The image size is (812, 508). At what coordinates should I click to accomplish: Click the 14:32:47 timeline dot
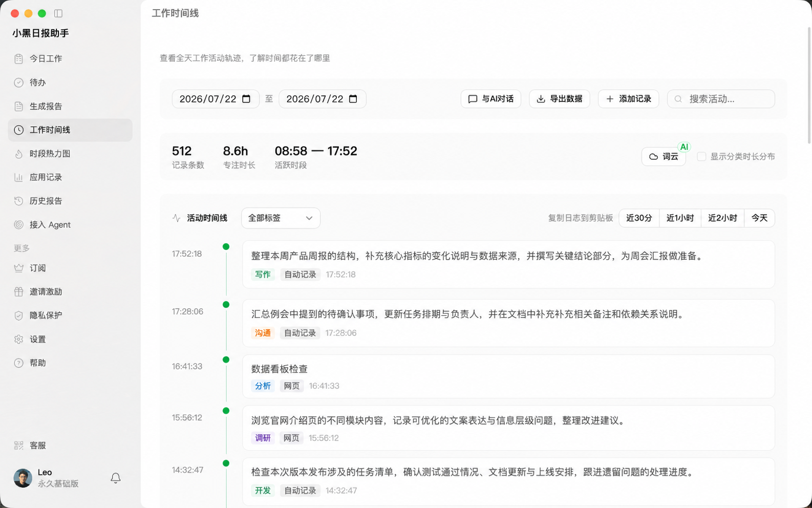click(x=226, y=463)
